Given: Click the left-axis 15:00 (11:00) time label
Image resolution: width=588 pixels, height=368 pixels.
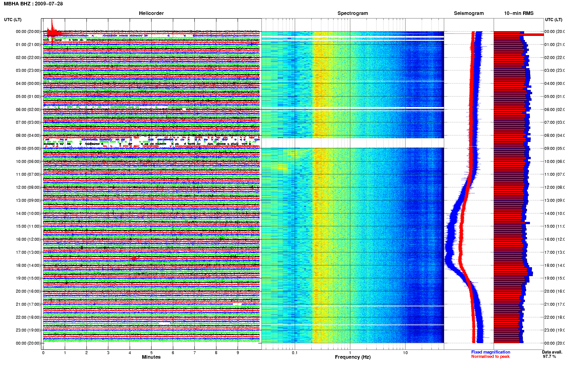Looking at the screenshot, I should (28, 226).
